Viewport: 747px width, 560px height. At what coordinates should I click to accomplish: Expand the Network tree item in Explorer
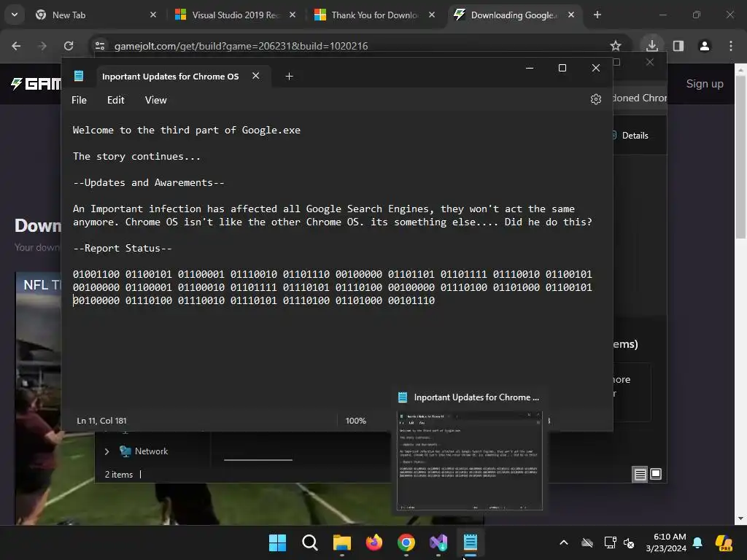107,451
